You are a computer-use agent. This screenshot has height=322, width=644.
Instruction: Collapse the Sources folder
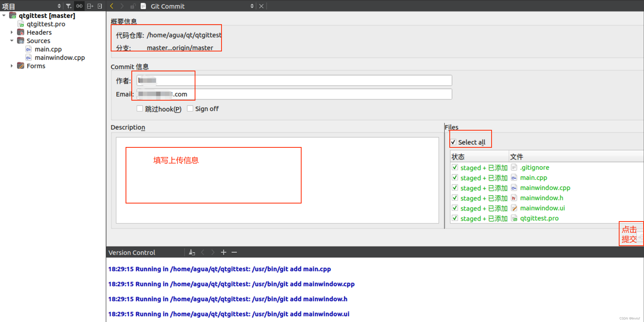[12, 41]
